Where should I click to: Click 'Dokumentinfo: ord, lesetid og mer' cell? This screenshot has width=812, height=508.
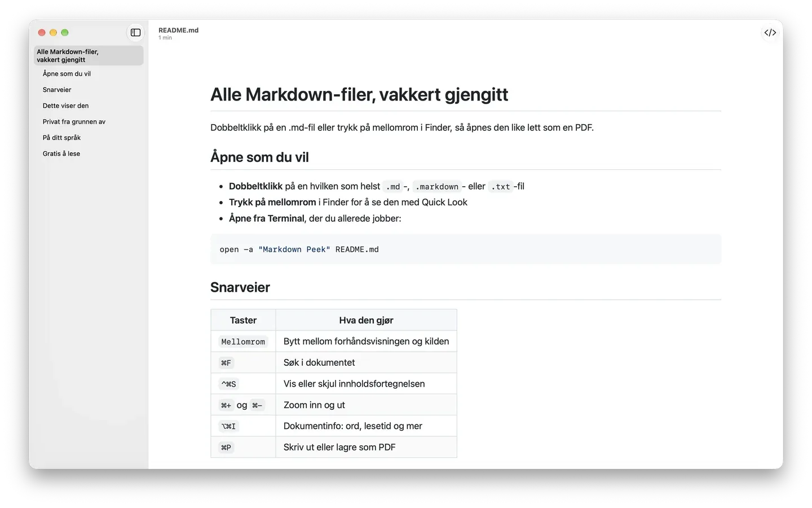point(366,426)
